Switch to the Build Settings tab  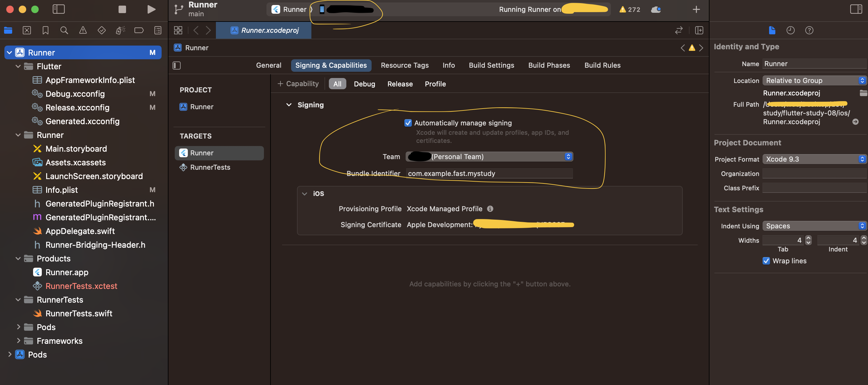pos(491,65)
